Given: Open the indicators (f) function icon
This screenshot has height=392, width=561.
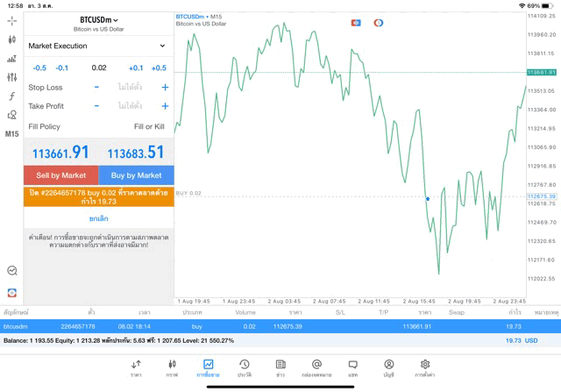Looking at the screenshot, I should [11, 96].
